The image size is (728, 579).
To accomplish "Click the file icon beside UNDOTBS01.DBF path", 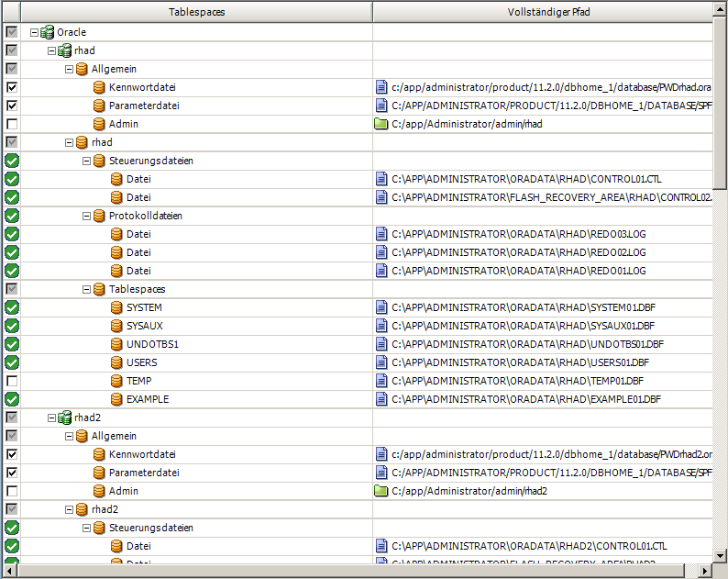I will tap(381, 344).
